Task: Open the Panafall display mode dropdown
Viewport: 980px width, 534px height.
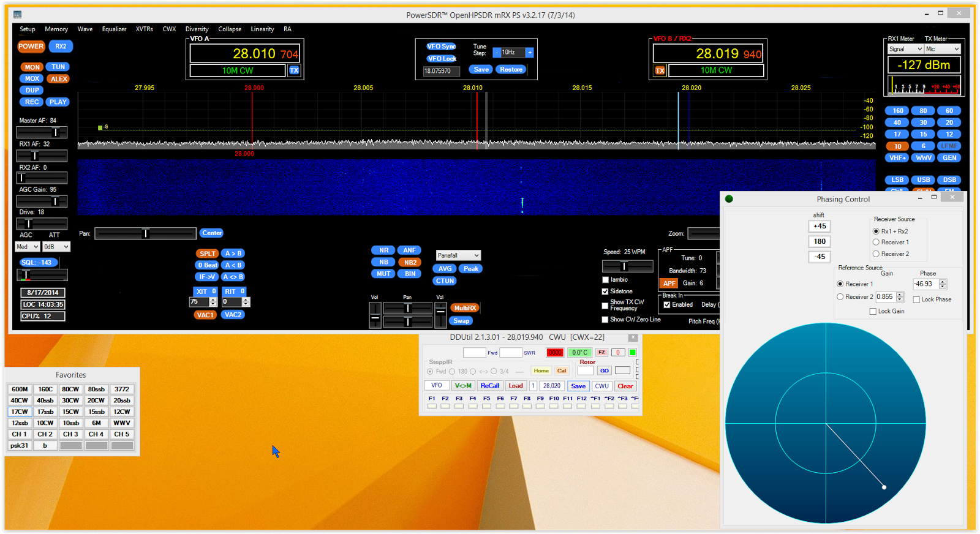Action: [458, 255]
